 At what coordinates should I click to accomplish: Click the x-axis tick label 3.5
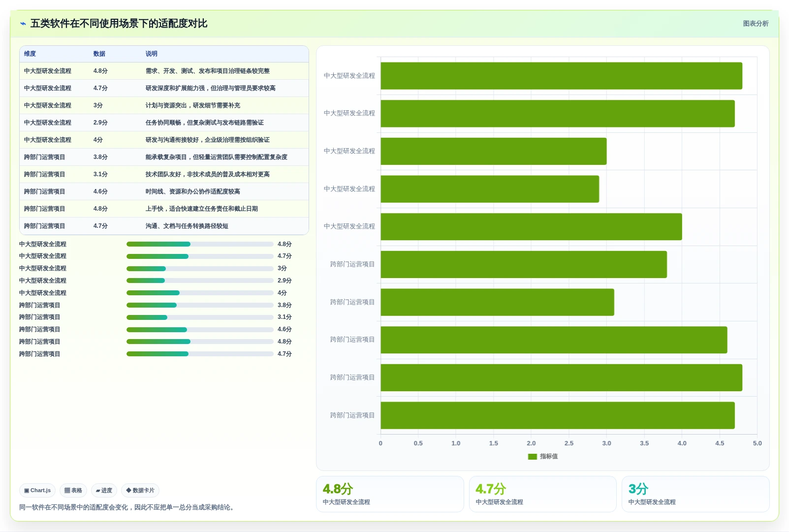644,443
